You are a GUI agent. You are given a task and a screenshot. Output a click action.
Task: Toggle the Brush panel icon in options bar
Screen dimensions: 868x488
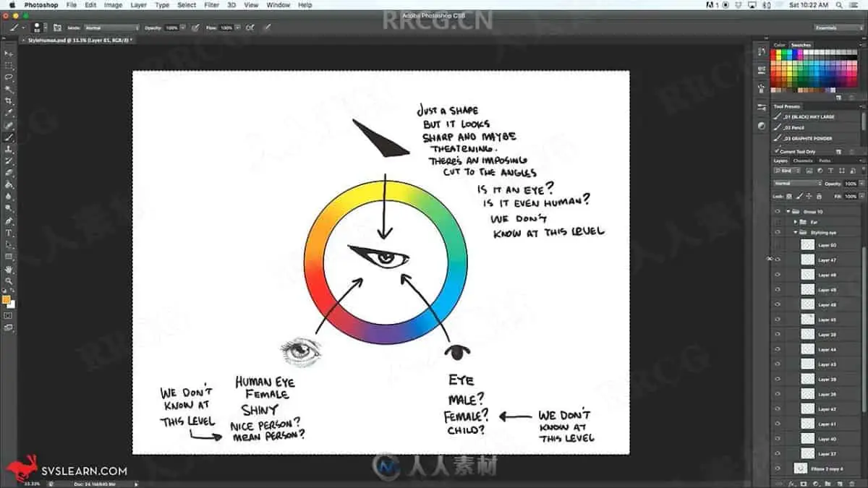point(57,27)
